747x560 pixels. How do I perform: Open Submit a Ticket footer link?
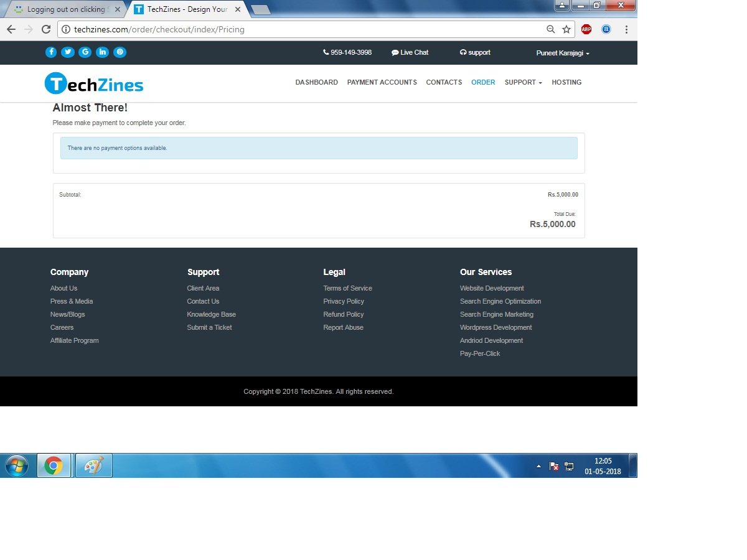tap(209, 327)
